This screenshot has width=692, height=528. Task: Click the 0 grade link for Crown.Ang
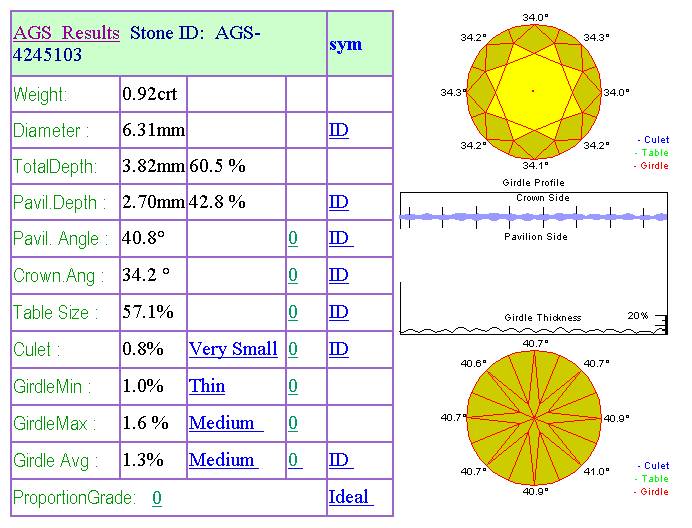coord(293,275)
